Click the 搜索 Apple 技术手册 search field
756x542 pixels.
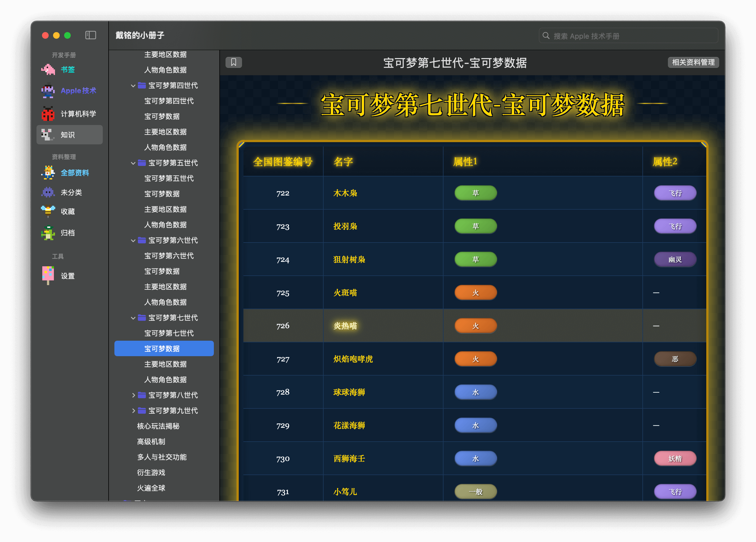[628, 36]
